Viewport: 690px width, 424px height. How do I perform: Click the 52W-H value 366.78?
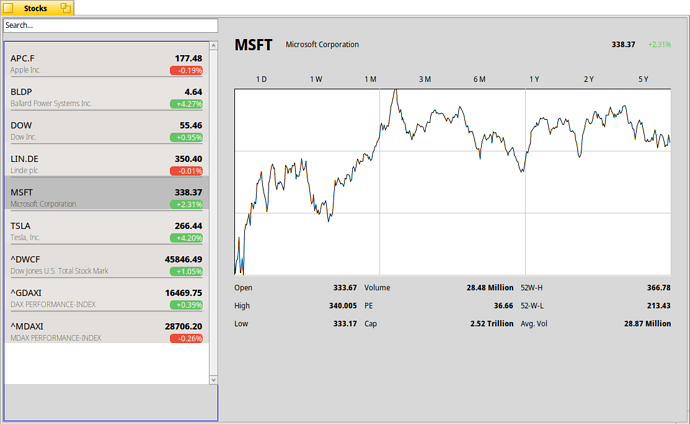tap(659, 288)
